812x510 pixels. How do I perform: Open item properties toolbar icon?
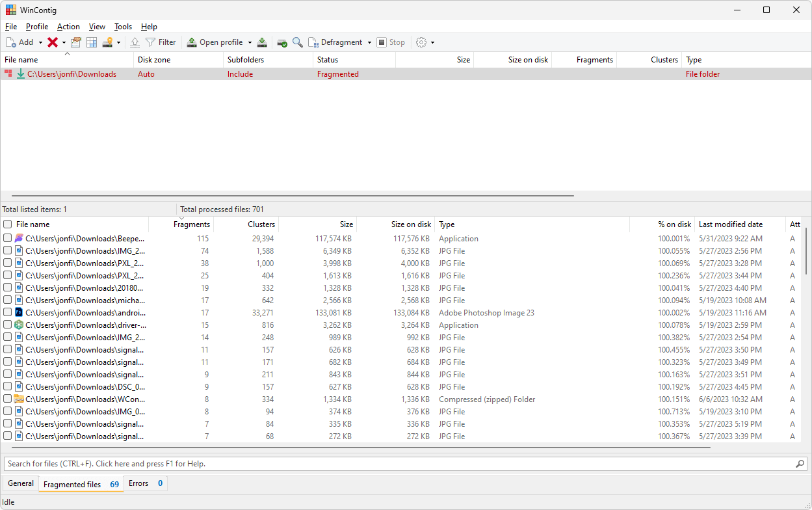[x=76, y=42]
